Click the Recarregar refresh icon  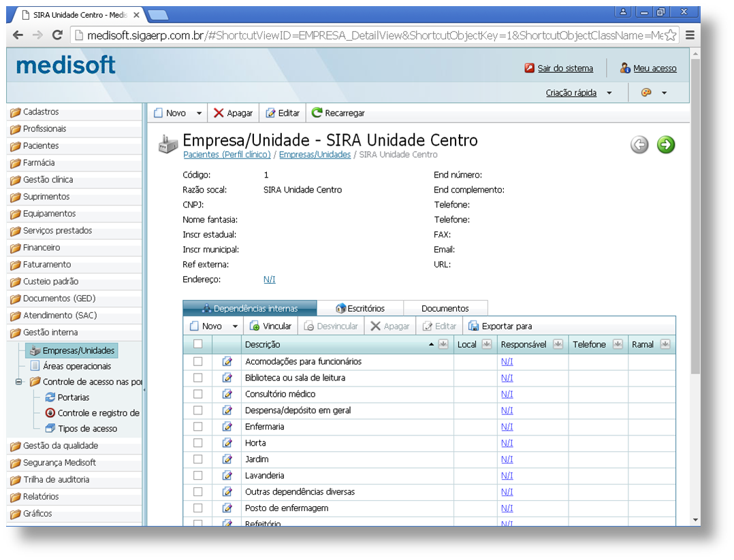pyautogui.click(x=317, y=113)
